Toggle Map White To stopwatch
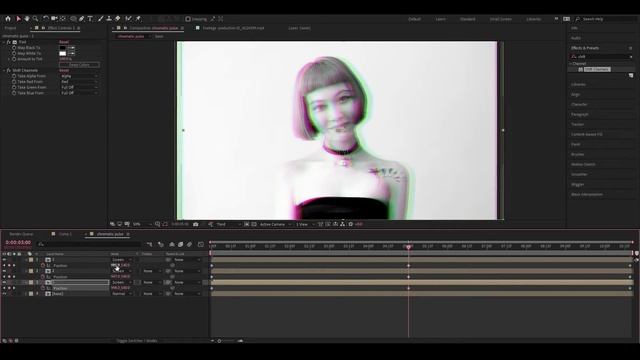Viewport: 640px width, 360px height. 14,53
